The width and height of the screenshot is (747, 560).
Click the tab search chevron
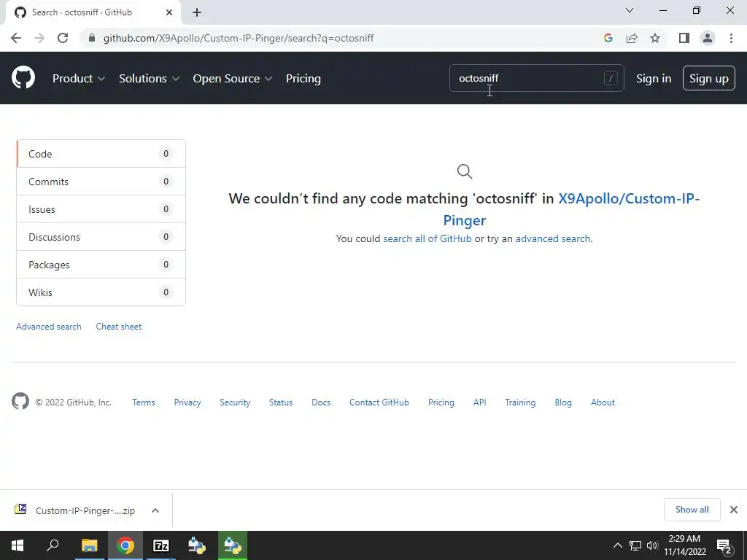point(630,10)
